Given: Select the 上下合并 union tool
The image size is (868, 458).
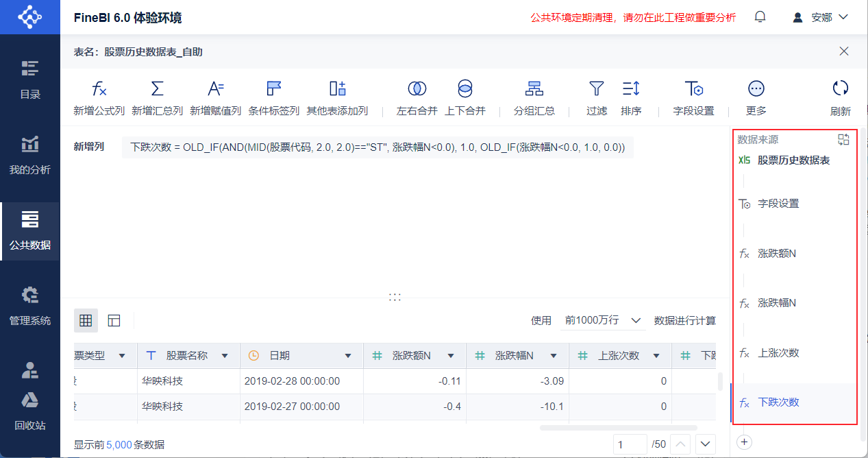Looking at the screenshot, I should [x=465, y=99].
